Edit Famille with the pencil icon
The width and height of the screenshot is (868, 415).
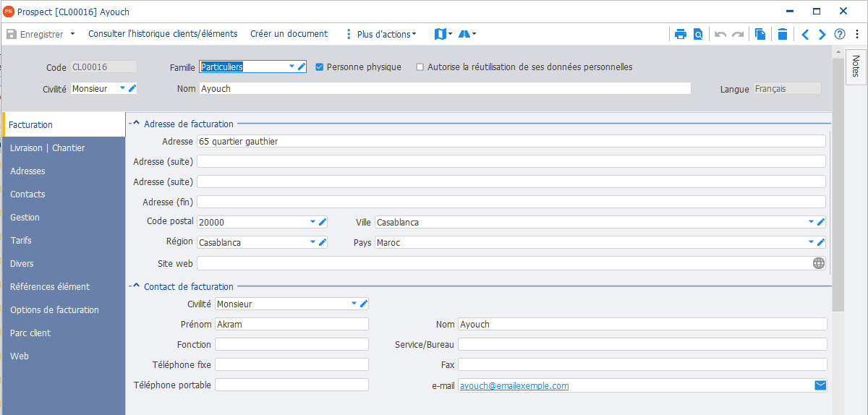click(302, 67)
